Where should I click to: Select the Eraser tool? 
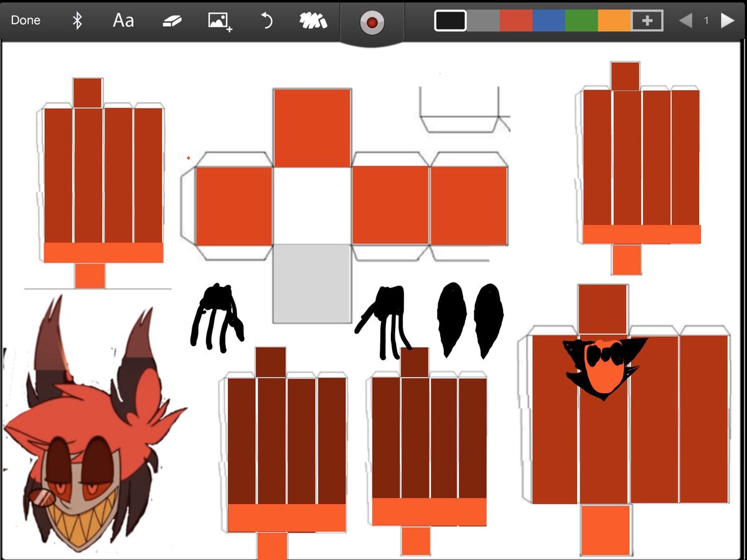[x=172, y=21]
